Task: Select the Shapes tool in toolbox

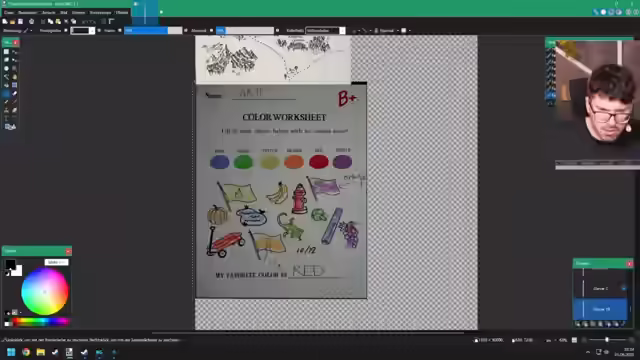Action: [x=10, y=127]
